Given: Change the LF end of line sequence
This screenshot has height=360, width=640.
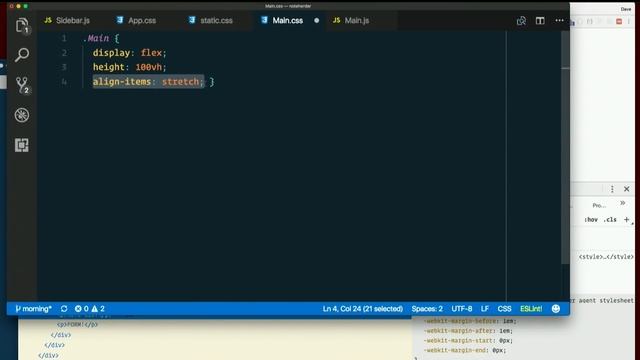Looking at the screenshot, I should click(x=484, y=309).
